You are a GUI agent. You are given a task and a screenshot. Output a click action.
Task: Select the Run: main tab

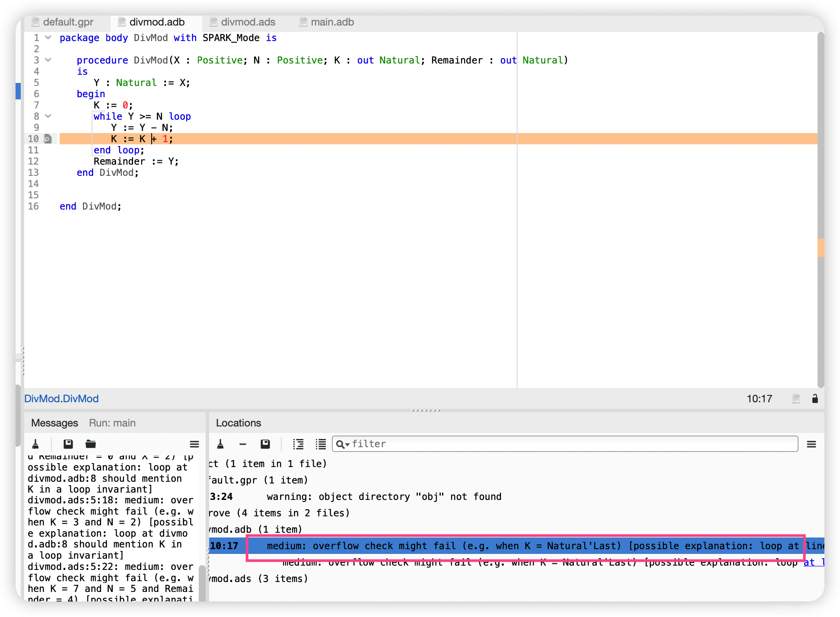[112, 423]
